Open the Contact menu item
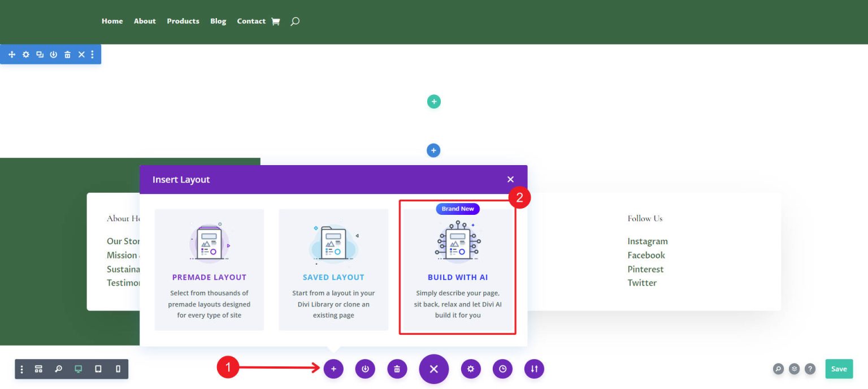This screenshot has height=389, width=868. coord(251,21)
